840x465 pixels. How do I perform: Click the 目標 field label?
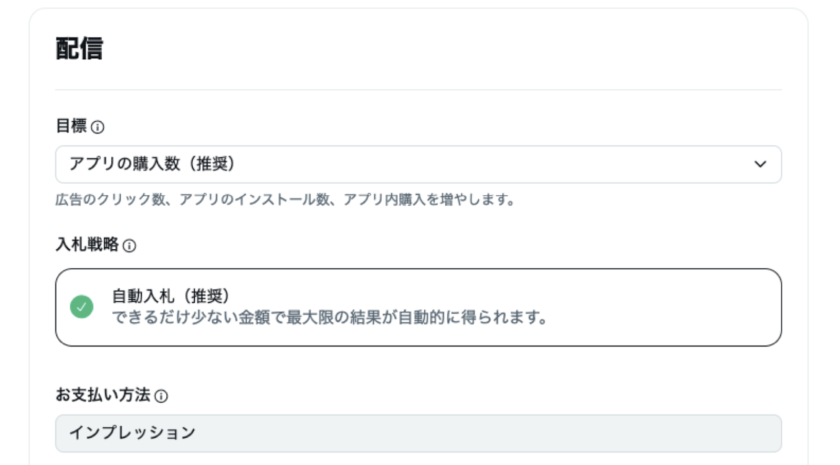tap(71, 127)
